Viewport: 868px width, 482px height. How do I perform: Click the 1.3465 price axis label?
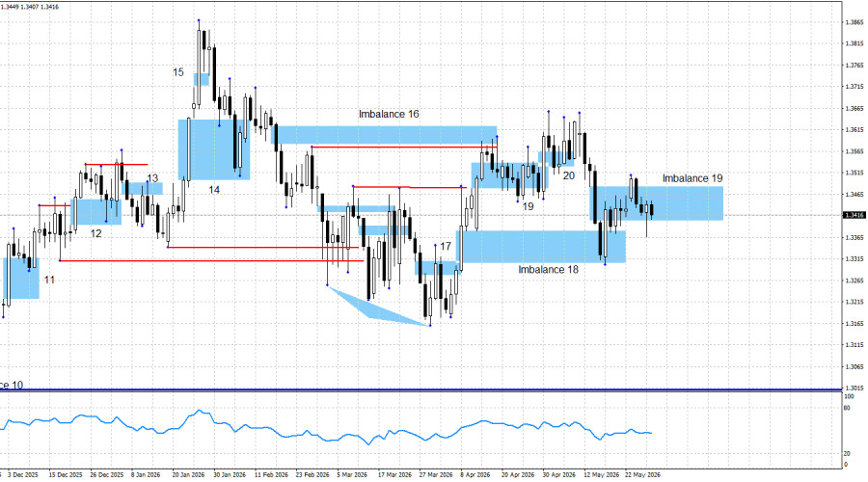854,194
